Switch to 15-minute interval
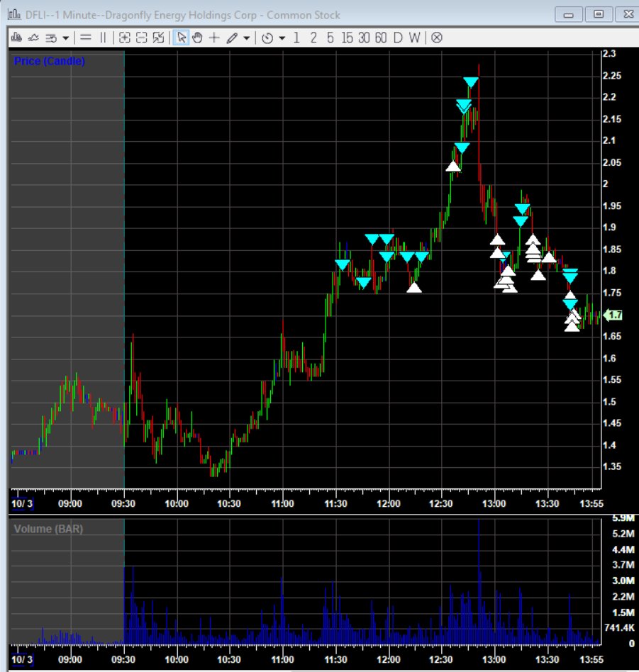The width and height of the screenshot is (639, 672). point(347,38)
